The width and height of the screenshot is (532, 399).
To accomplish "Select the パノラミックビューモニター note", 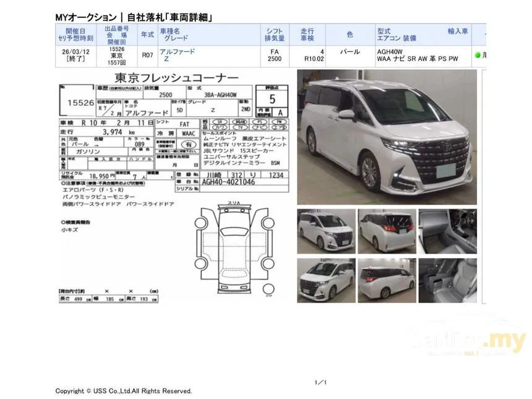I will (98, 197).
